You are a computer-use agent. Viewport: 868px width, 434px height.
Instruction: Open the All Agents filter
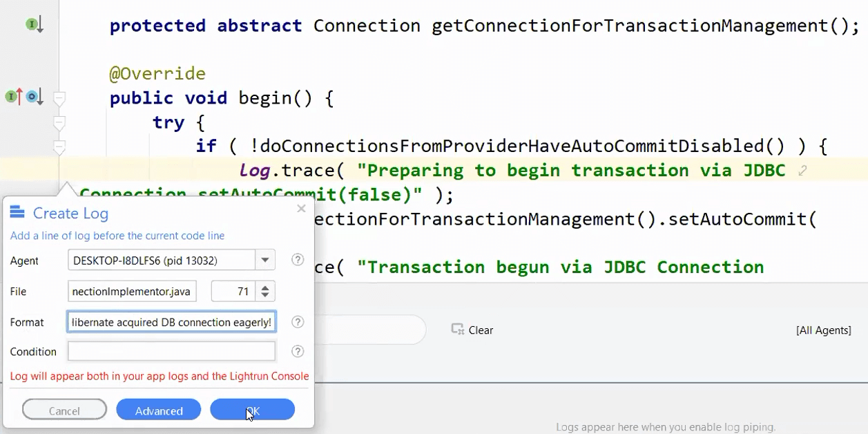[823, 330]
